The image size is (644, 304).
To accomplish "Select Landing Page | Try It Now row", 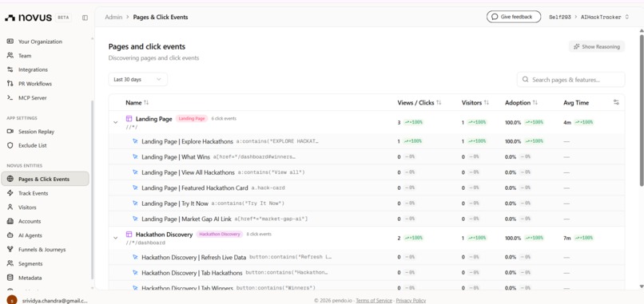I will [367, 203].
